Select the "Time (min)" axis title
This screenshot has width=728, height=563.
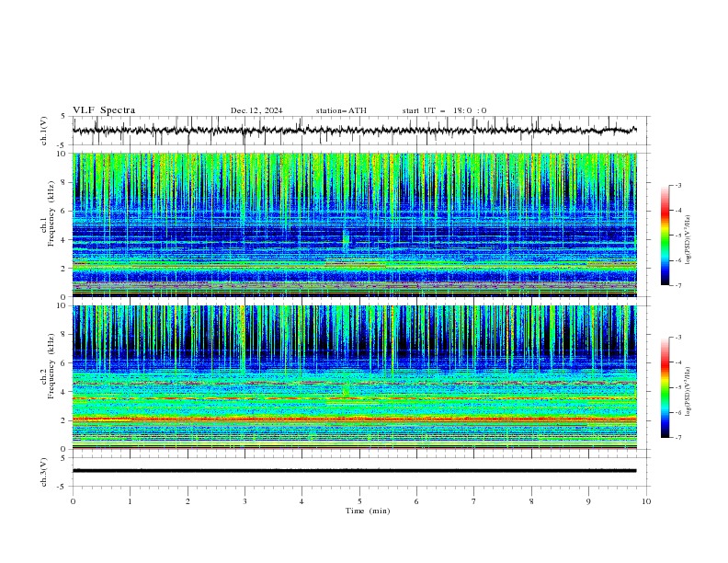(368, 511)
